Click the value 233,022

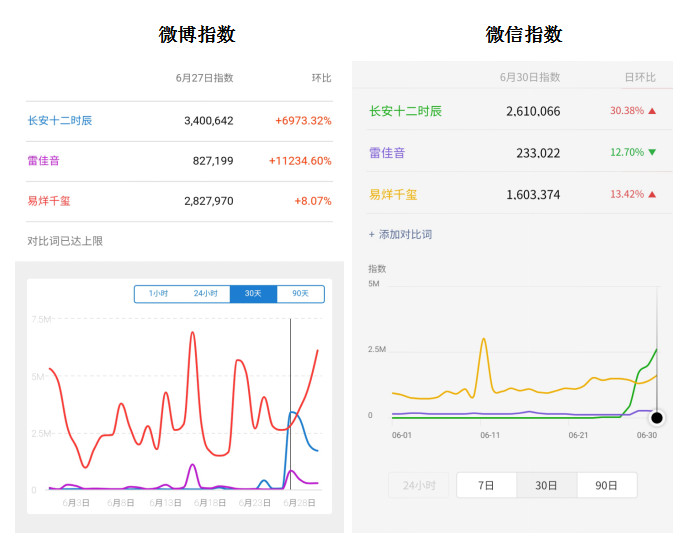pos(538,153)
